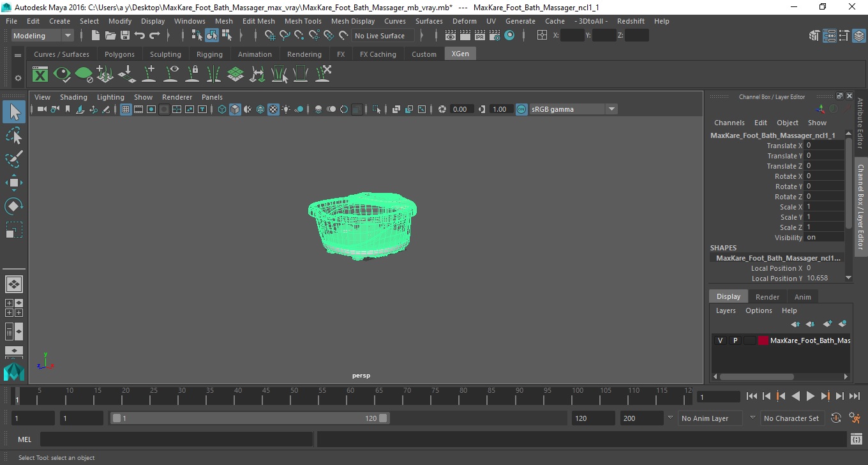Open the Modeling menu set dropdown

pos(43,36)
